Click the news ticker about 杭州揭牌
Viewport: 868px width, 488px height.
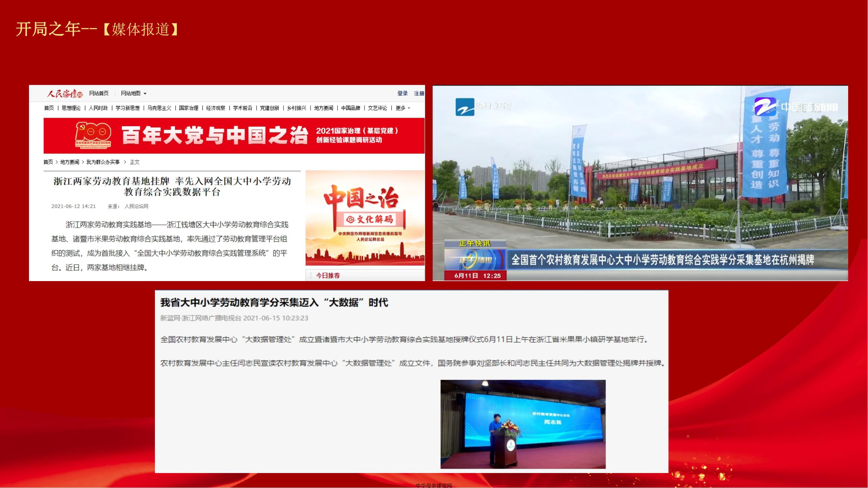click(x=662, y=260)
